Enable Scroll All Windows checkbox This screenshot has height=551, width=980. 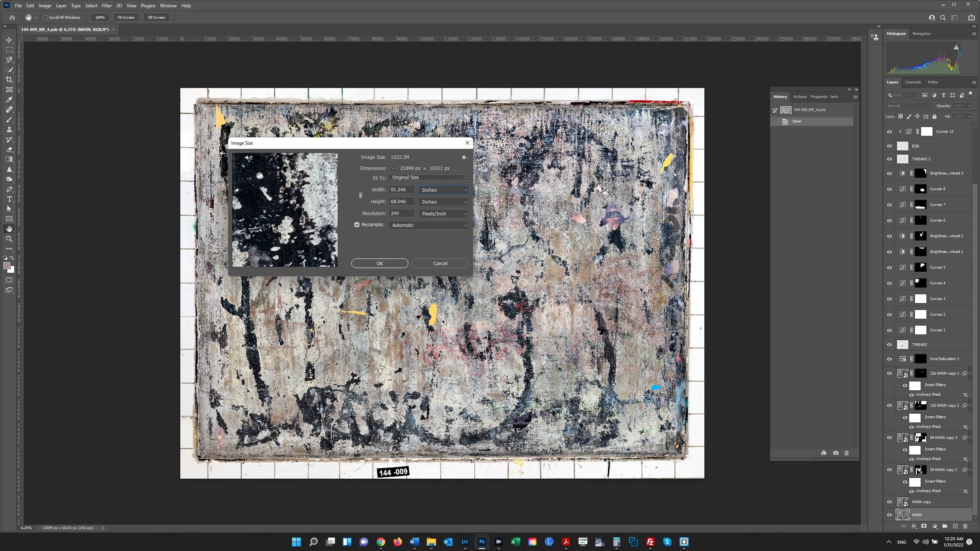coord(46,17)
